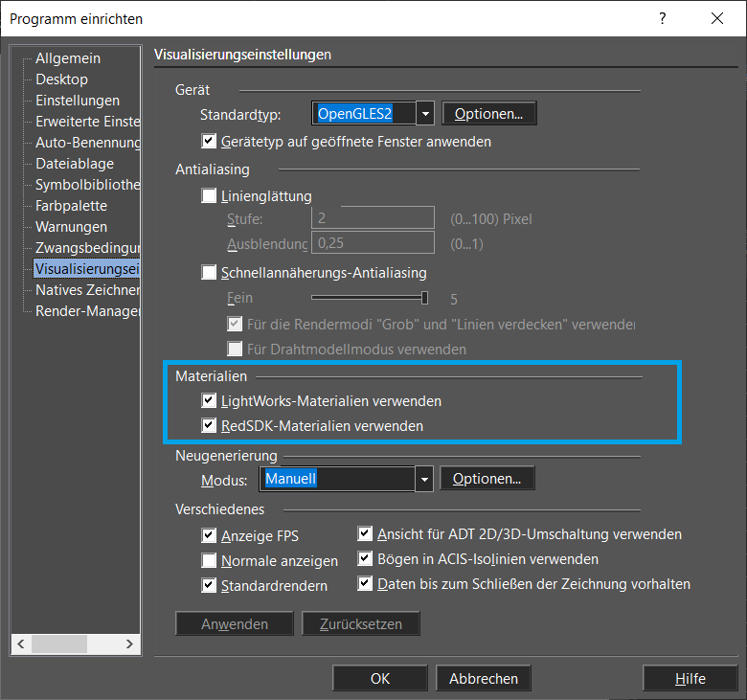Toggle Daten bis zum Schließen vorhalten
This screenshot has width=747, height=700.
point(365,583)
